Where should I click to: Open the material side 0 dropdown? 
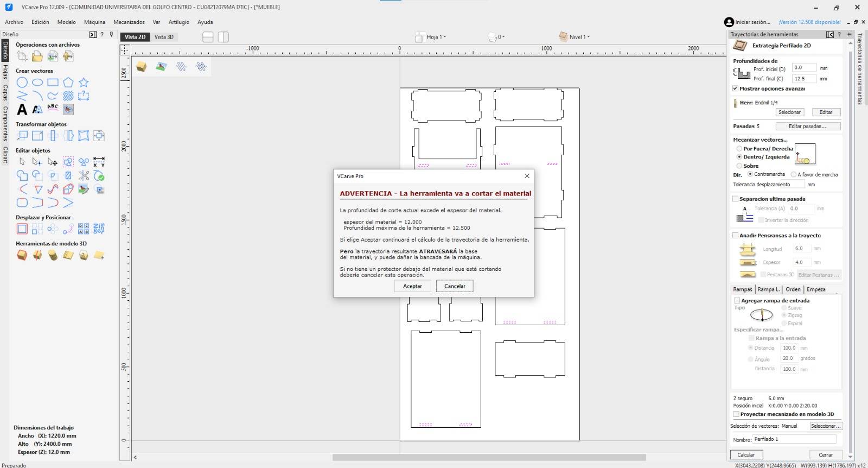pos(496,37)
